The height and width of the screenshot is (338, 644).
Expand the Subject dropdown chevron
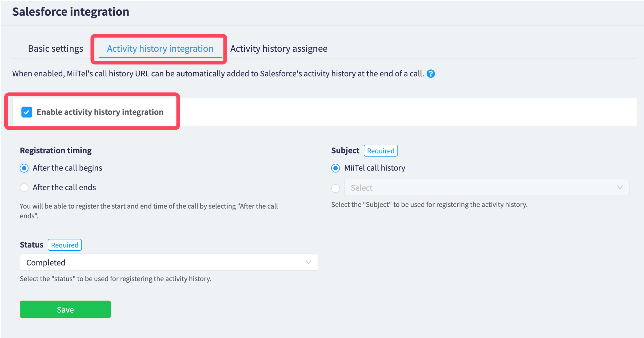point(620,187)
